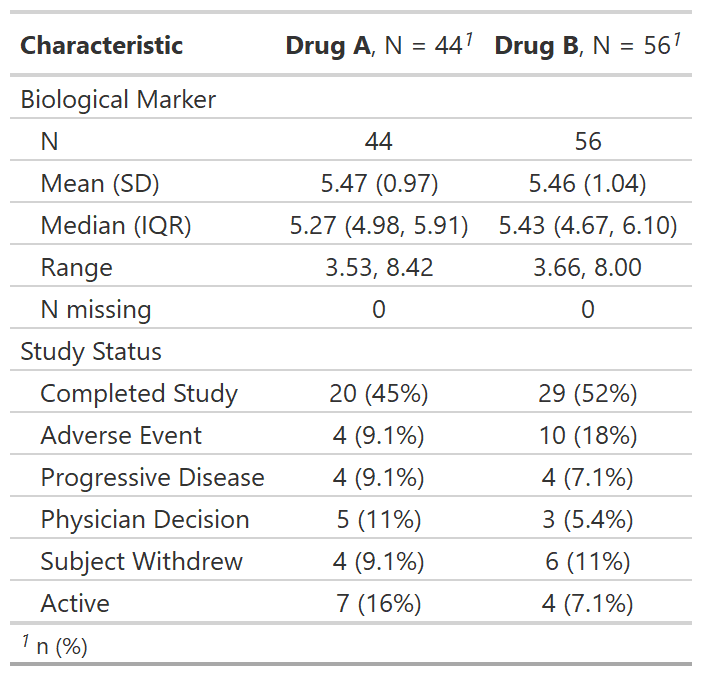Click Drug A Active cell 7 (16%)
This screenshot has height=676, width=702.
378,603
